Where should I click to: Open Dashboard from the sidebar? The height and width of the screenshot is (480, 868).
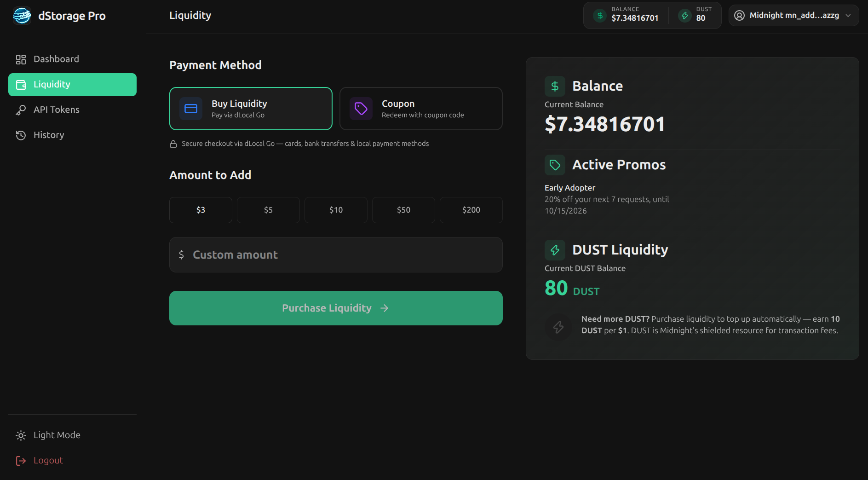pyautogui.click(x=72, y=59)
